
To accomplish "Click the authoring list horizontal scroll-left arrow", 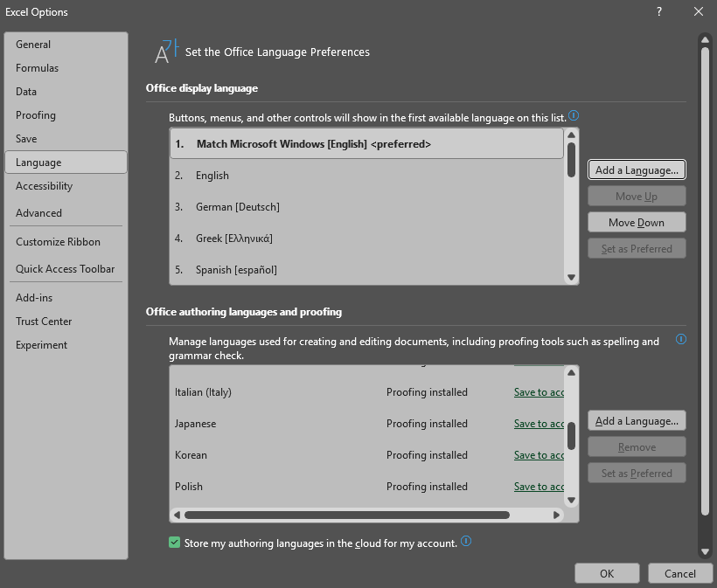I will pos(177,515).
